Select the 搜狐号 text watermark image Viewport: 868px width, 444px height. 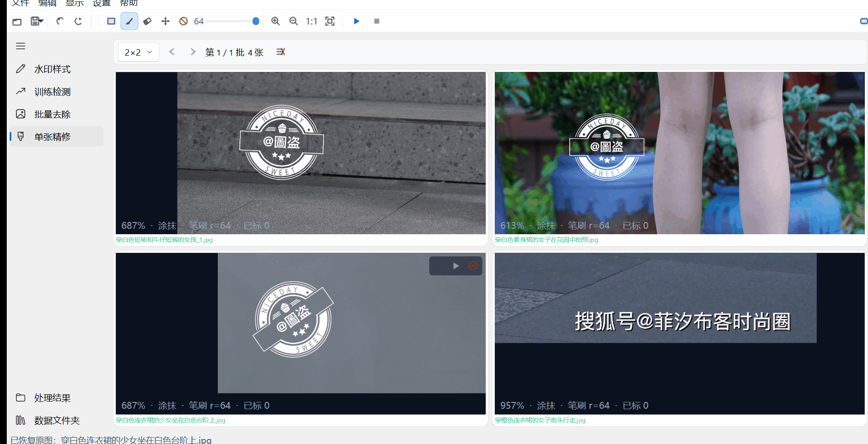click(x=680, y=334)
